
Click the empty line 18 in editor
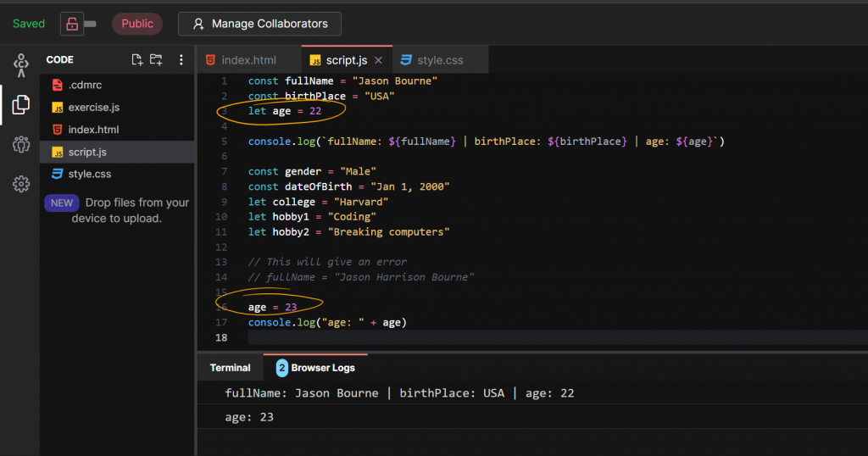point(558,337)
